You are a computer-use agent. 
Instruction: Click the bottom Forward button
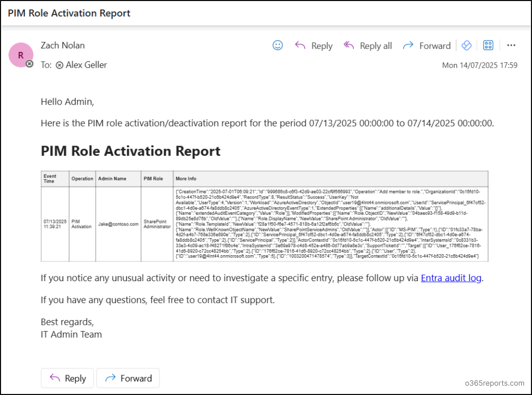click(128, 378)
